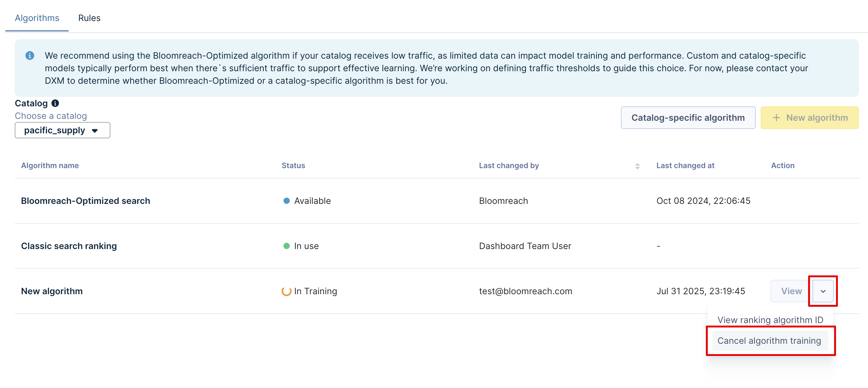Sort by the Last changed by column arrows
The image size is (868, 388).
[637, 166]
